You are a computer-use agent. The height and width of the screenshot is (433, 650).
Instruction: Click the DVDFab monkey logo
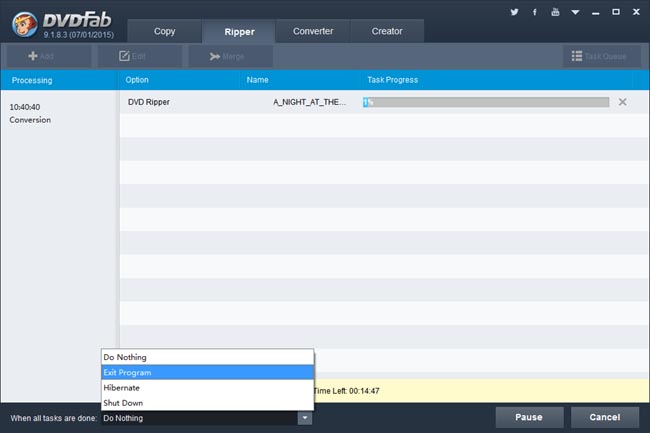click(25, 24)
